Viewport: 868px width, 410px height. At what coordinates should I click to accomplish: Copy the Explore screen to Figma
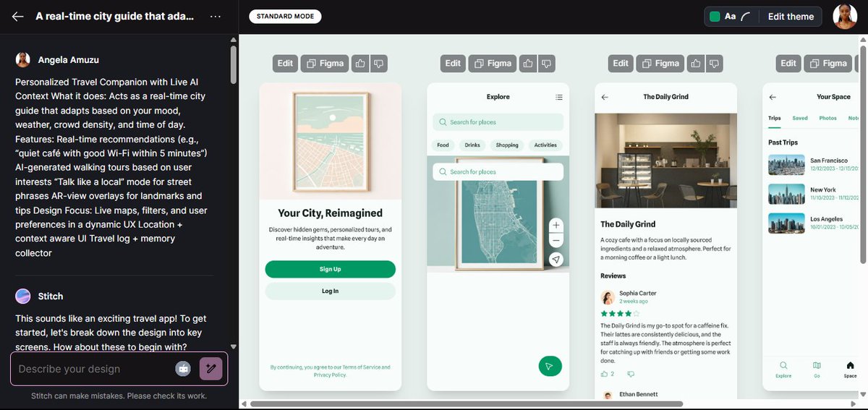493,64
